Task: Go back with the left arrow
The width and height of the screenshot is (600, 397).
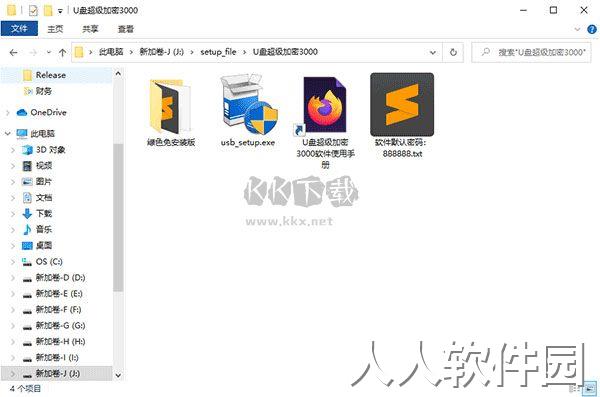Action: coord(13,52)
